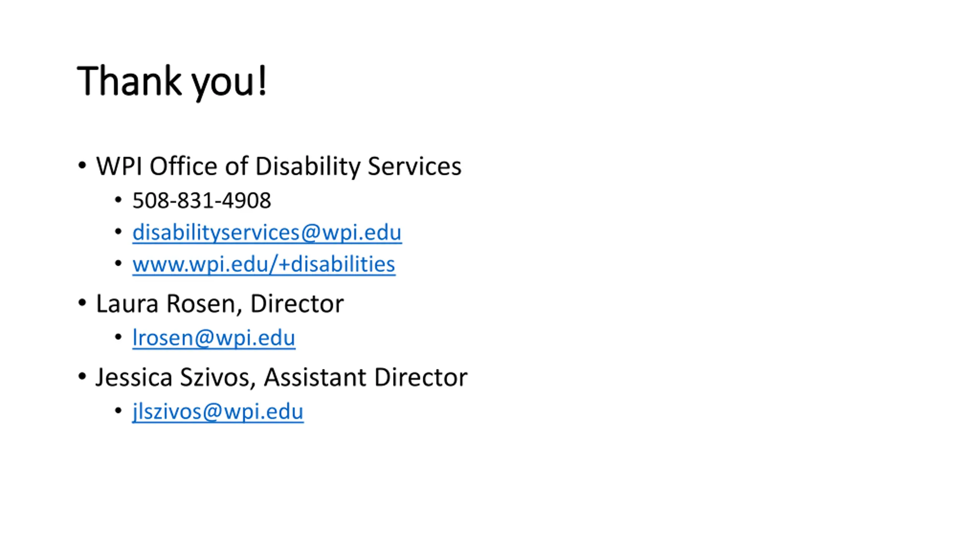
Task: Click the bullet before lrosen email
Action: click(x=118, y=337)
